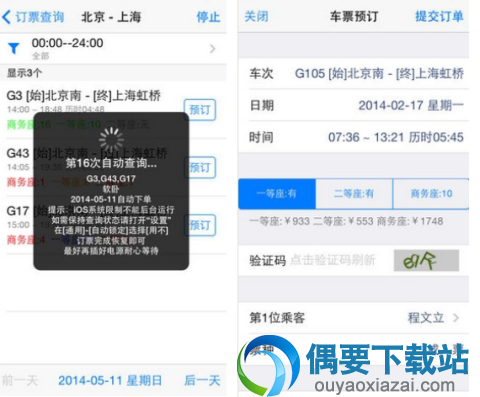The image size is (480, 397).
Task: Select the 二等座:有 seat tab
Action: point(354,194)
